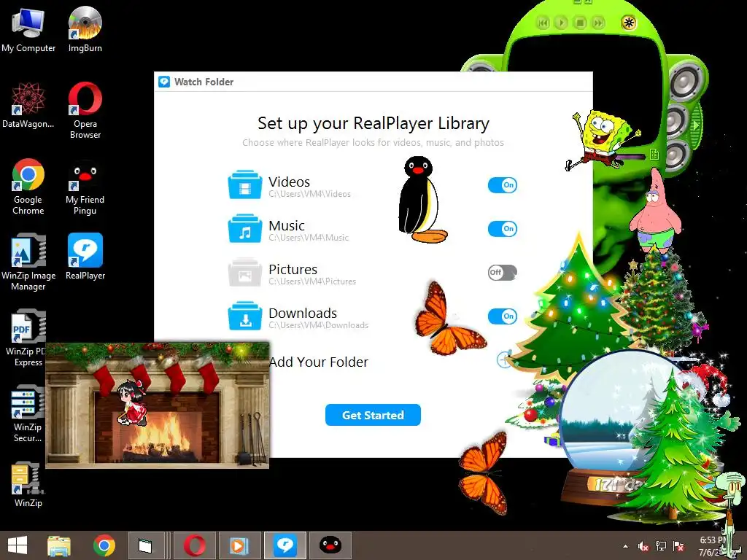The height and width of the screenshot is (560, 747).
Task: Open the third taskbar window button
Action: (145, 545)
